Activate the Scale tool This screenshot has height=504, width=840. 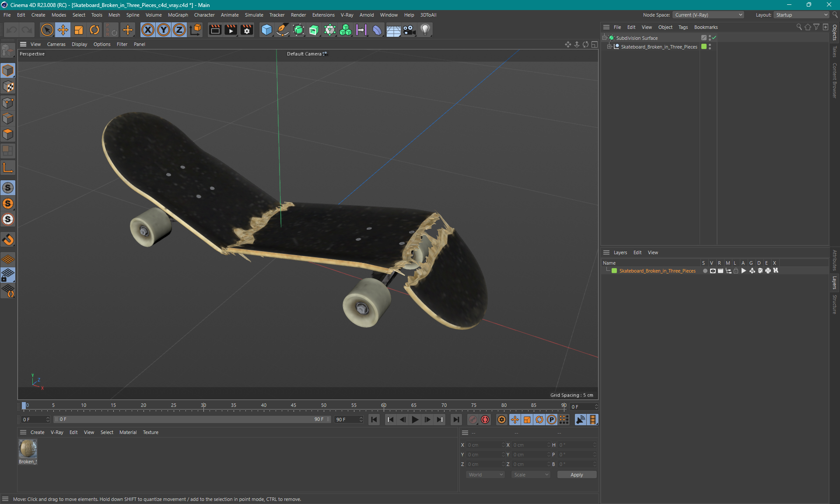79,30
